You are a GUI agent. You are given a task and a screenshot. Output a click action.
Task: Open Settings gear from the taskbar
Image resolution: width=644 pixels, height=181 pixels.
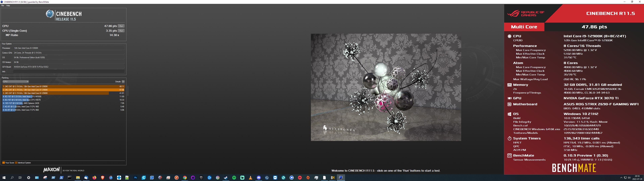click(29, 178)
